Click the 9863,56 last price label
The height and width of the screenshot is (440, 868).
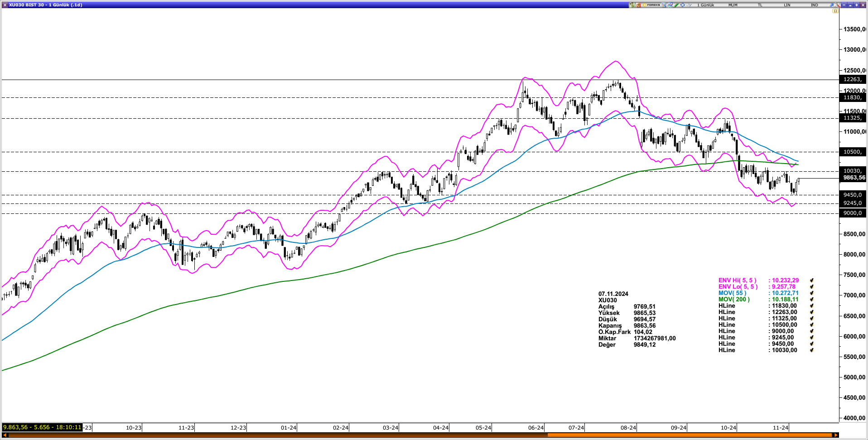point(853,178)
